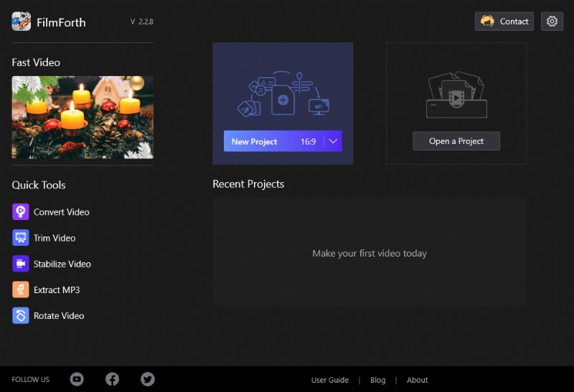Click the Convert Video icon
Viewport: 574px width, 392px height.
pos(21,212)
